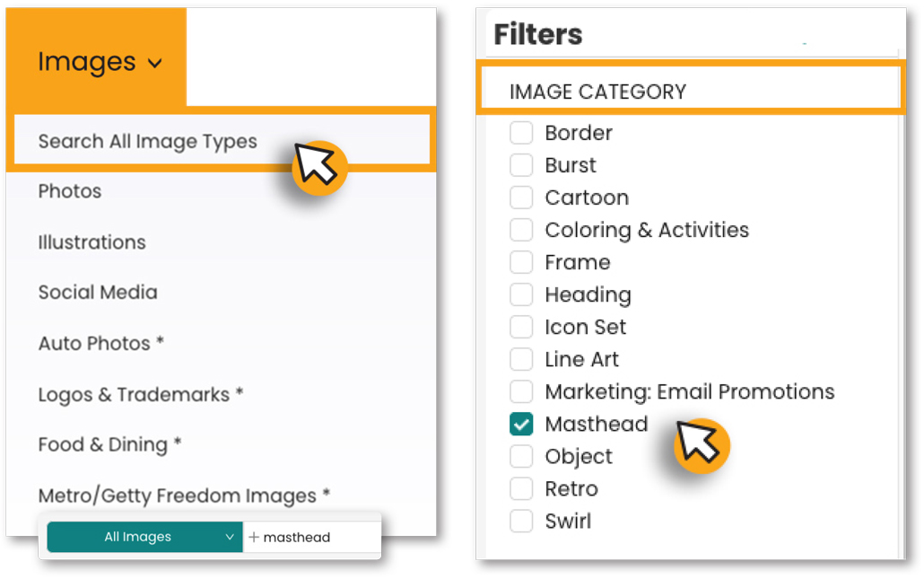Toggle the Icon Set checkbox
Image resolution: width=924 pixels, height=579 pixels.
click(521, 327)
